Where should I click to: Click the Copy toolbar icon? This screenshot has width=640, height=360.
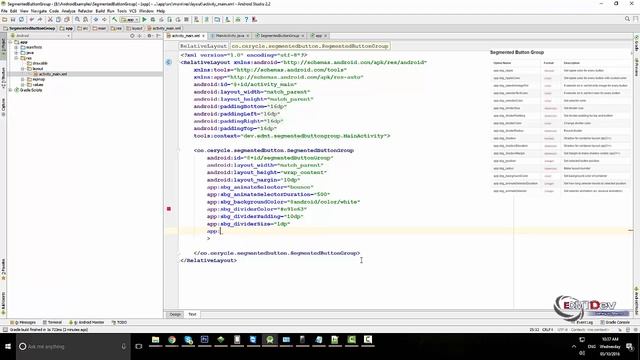coord(58,20)
